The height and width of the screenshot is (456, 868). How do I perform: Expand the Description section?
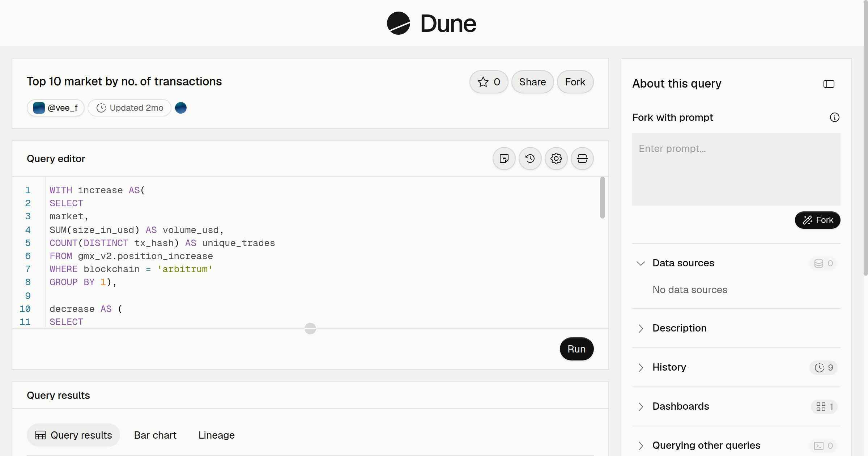click(x=641, y=328)
